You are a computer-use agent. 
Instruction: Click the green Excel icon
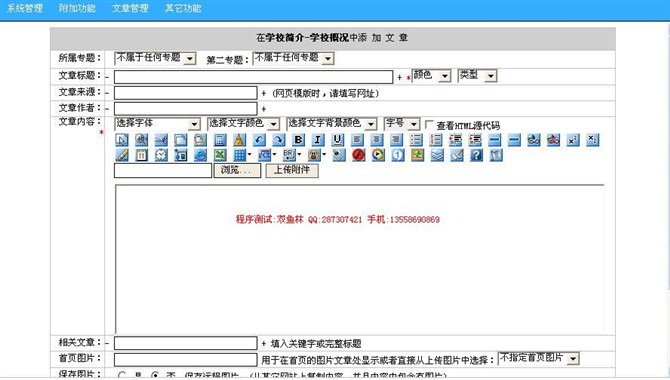pyautogui.click(x=220, y=155)
